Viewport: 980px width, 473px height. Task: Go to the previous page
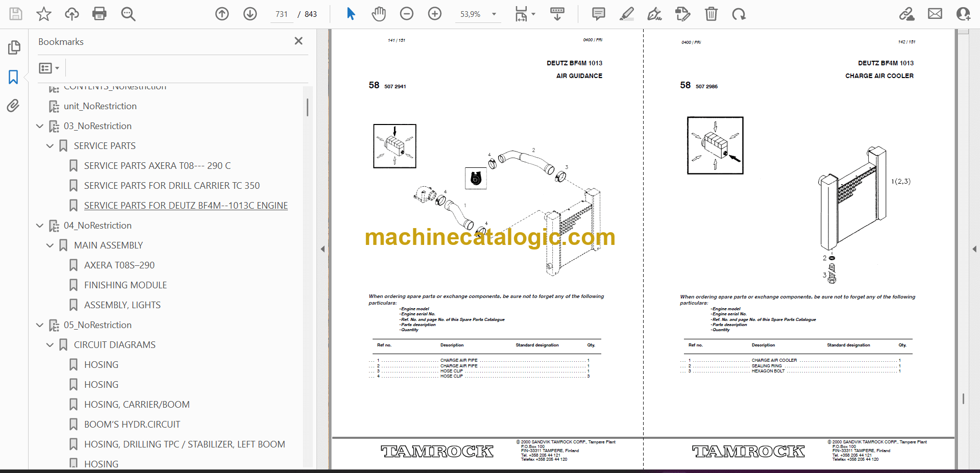pos(222,14)
